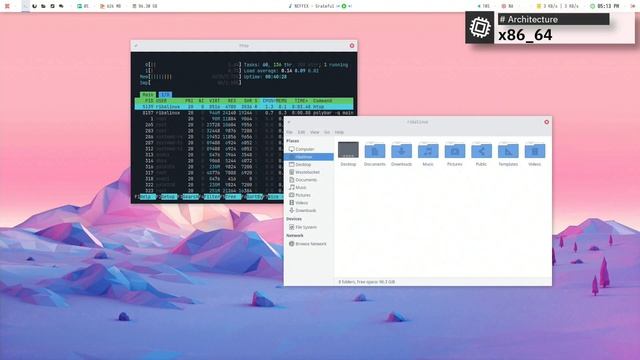Open the File menu in file manager
The height and width of the screenshot is (360, 640).
coord(289,132)
